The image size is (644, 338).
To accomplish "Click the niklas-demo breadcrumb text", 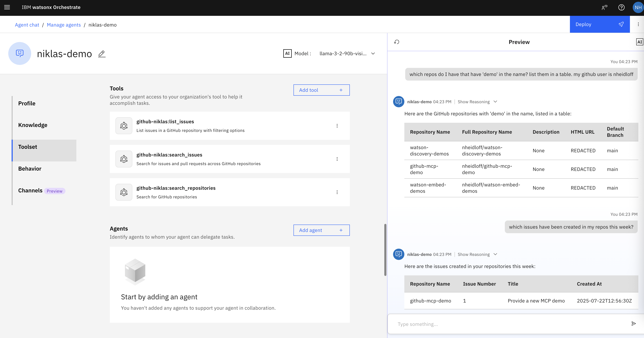I will (103, 25).
